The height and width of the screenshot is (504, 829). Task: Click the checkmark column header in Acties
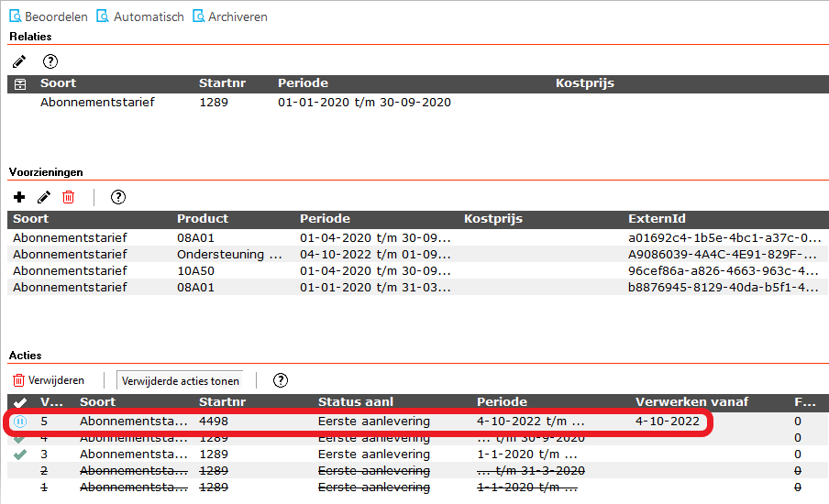20,402
